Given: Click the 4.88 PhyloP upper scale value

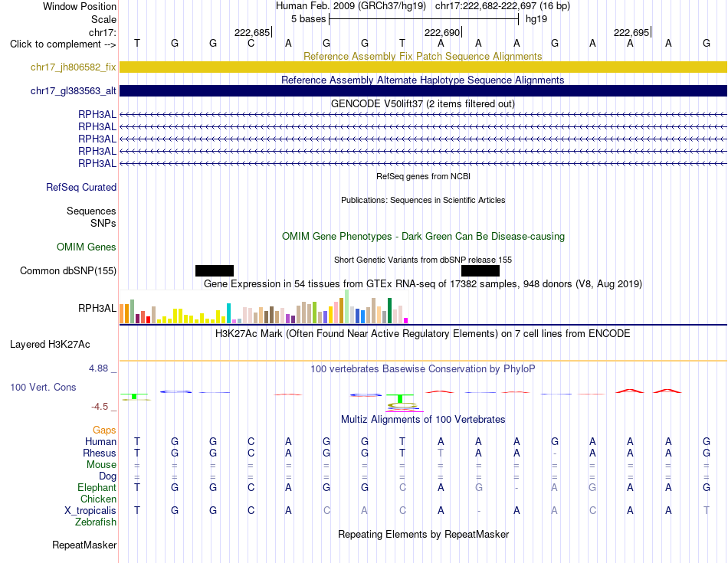Looking at the screenshot, I should click(x=98, y=368).
